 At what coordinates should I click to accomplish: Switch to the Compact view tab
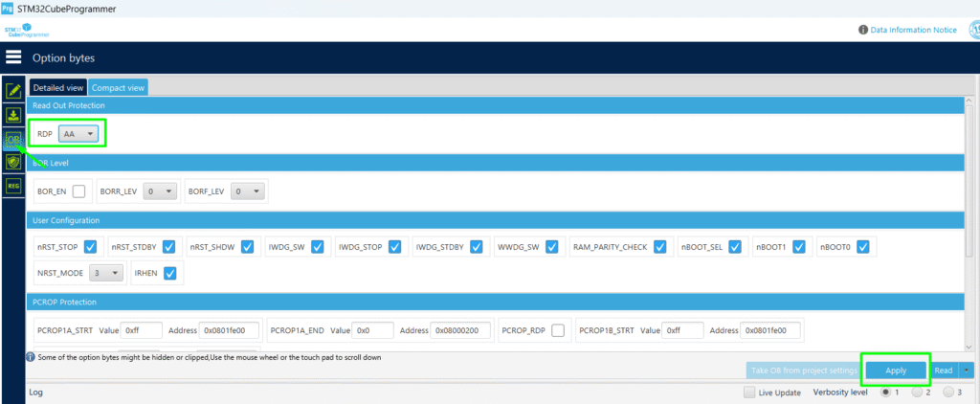coord(118,87)
